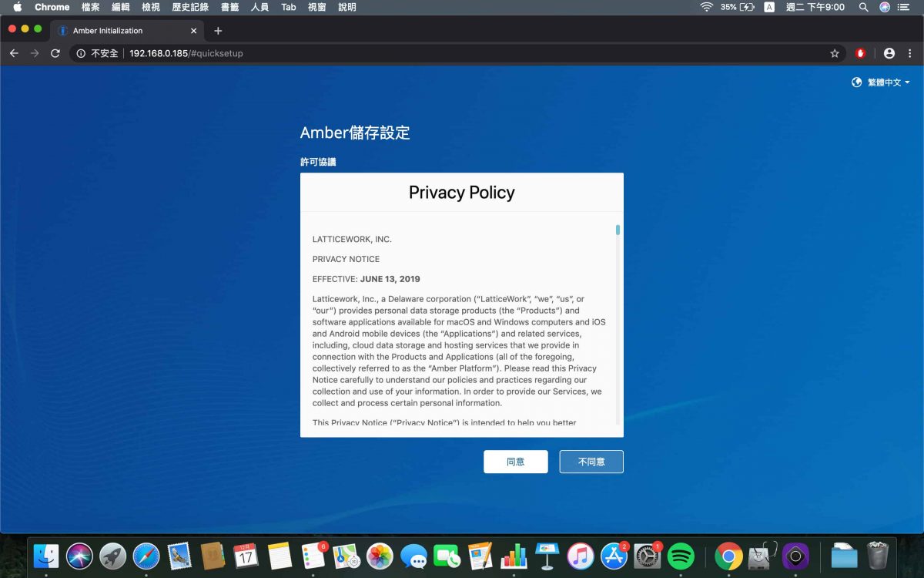Open a new tab with plus button
Screen dimensions: 924x578
tap(218, 31)
